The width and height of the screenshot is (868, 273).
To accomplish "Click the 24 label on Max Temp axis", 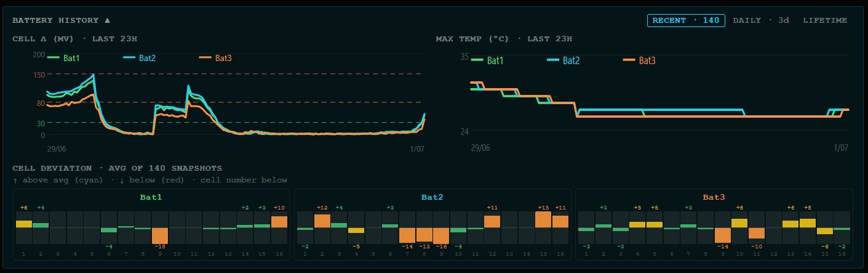I will [x=464, y=131].
